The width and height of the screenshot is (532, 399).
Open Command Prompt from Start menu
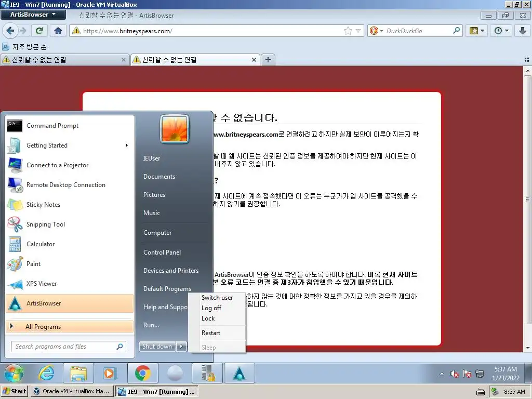pyautogui.click(x=70, y=126)
